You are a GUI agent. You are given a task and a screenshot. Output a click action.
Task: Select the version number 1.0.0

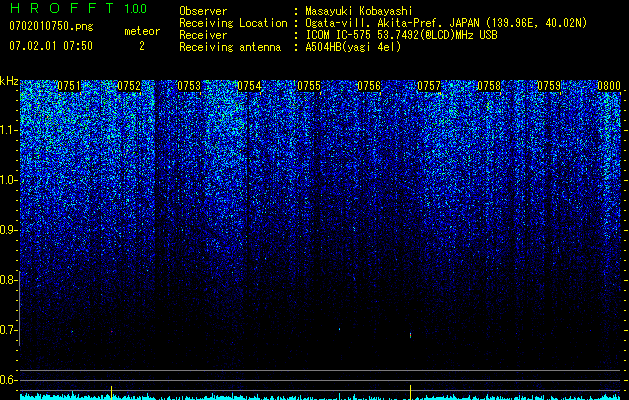136,8
